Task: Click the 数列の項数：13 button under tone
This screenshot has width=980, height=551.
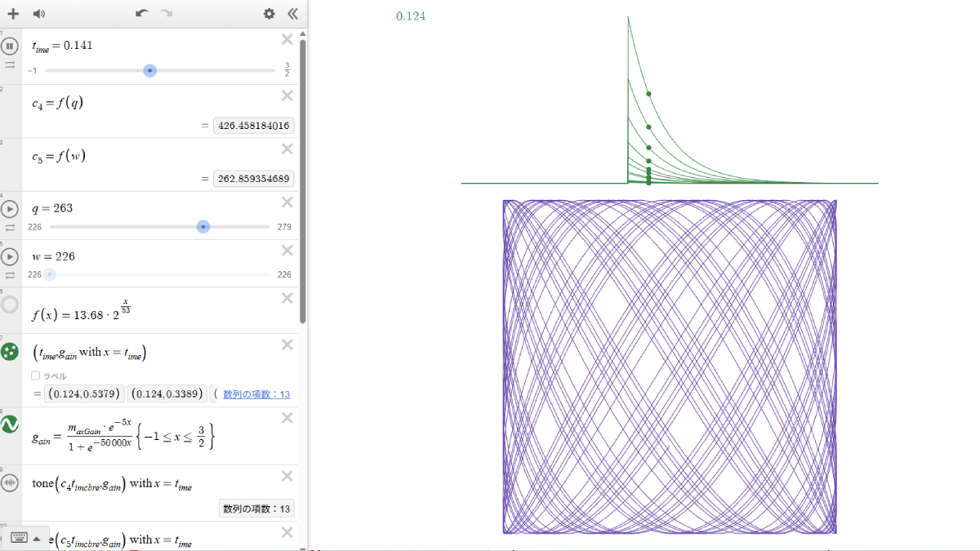Action: [x=256, y=509]
